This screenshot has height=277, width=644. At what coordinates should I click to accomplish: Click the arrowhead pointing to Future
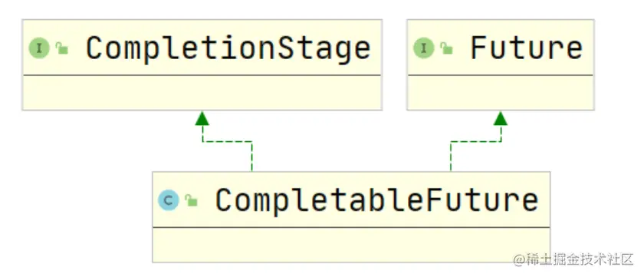point(501,118)
